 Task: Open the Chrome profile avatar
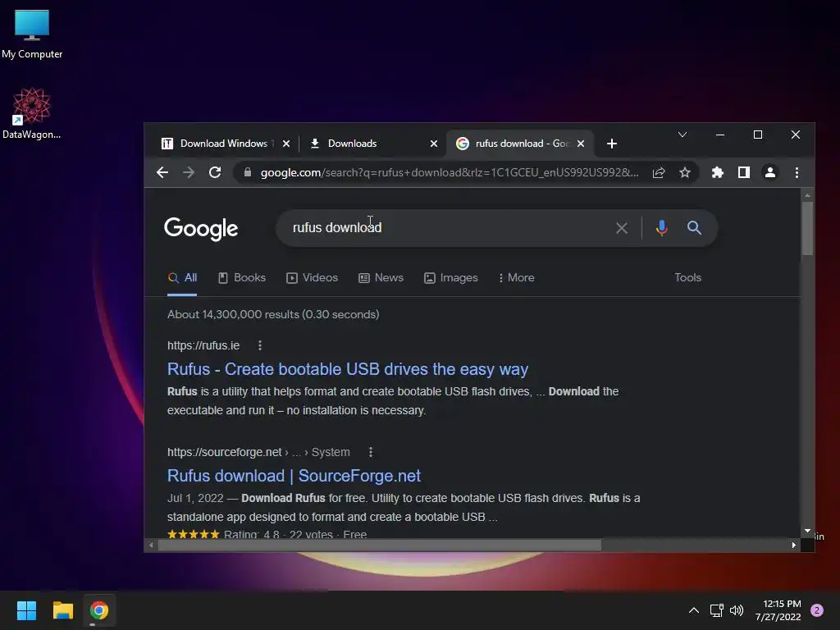[769, 172]
